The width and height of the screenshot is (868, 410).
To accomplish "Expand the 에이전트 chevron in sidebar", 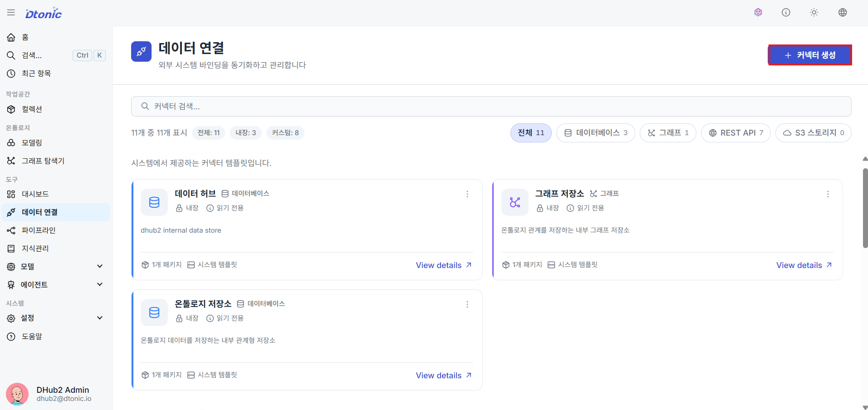I will (x=100, y=284).
